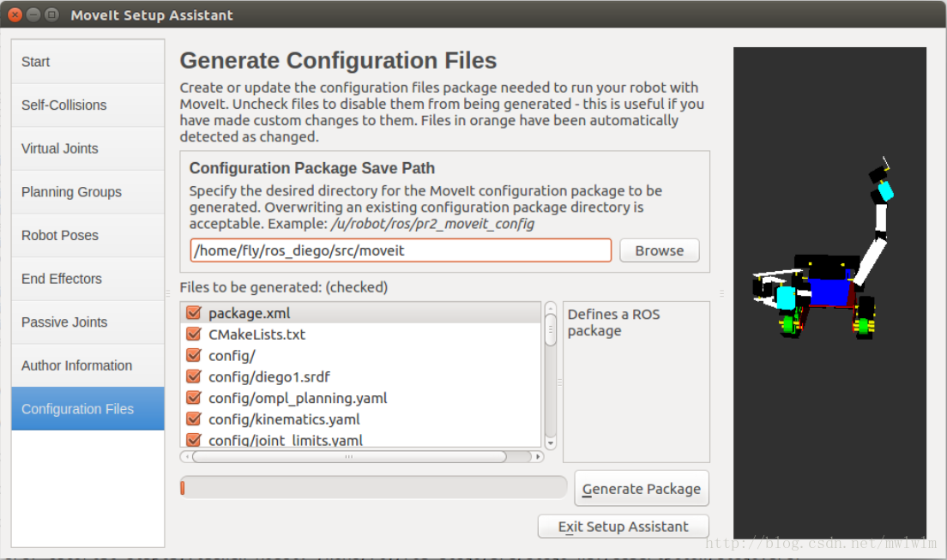Click the horizontal scrollbar left arrow
The height and width of the screenshot is (560, 947).
[187, 457]
